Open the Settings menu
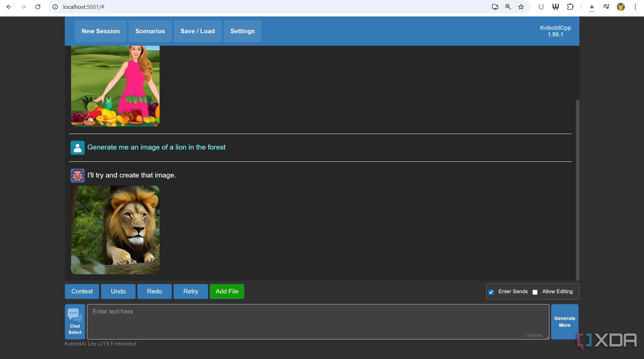Screen dimensions: 644x359 click(x=243, y=31)
